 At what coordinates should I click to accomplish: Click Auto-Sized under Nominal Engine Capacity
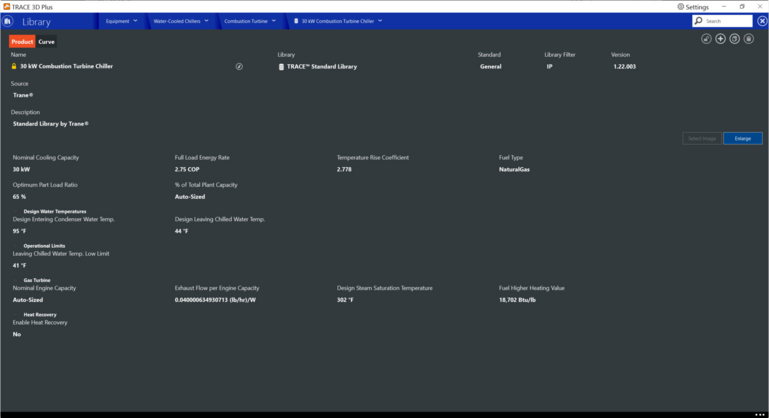coord(28,300)
